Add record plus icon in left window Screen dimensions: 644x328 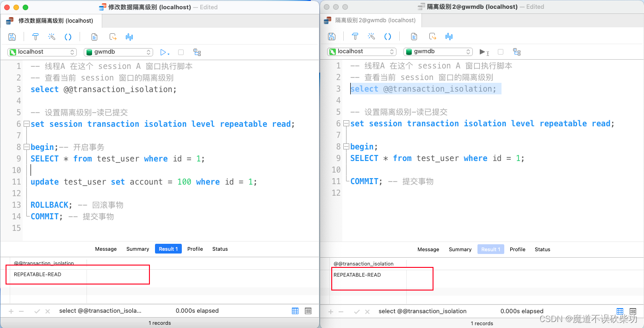[12, 311]
